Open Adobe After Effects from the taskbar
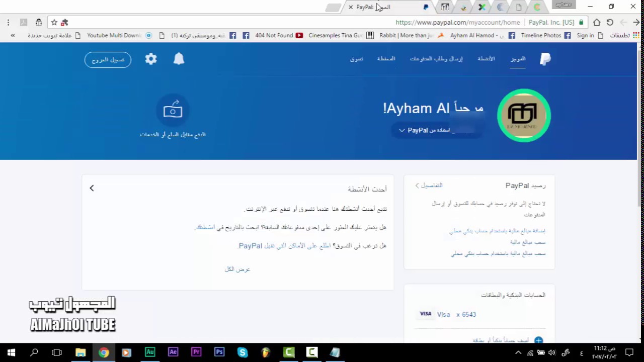 click(x=173, y=352)
